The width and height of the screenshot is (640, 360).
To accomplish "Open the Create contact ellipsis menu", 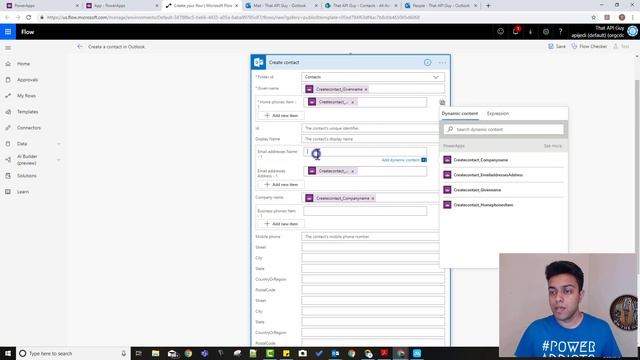I will pyautogui.click(x=442, y=62).
